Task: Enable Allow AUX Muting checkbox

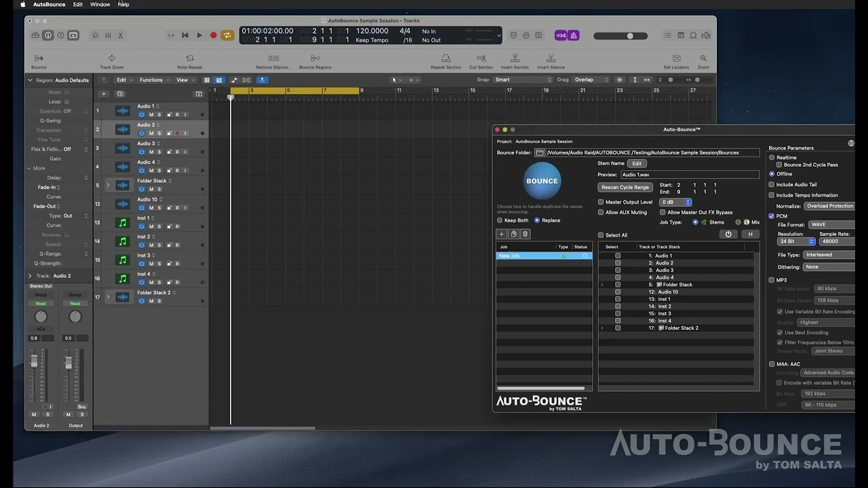Action: point(601,212)
